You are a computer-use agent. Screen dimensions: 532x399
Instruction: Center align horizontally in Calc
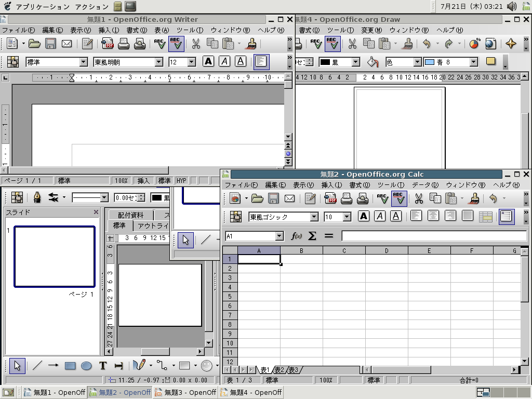pyautogui.click(x=433, y=216)
